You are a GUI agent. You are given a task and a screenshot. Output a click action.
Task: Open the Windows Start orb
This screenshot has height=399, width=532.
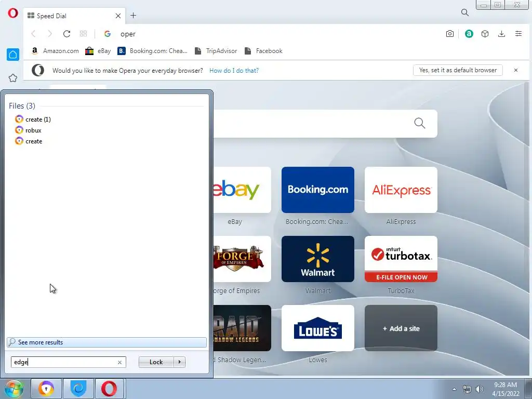click(14, 389)
